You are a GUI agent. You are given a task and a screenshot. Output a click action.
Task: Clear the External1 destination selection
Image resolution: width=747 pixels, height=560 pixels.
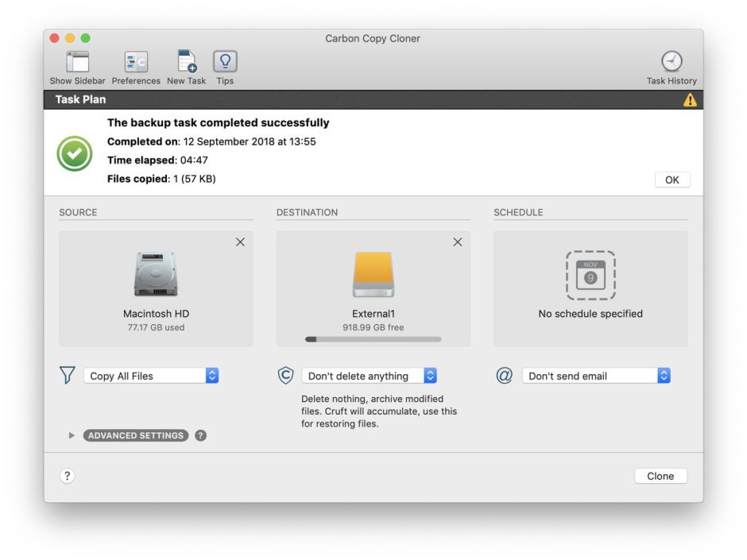click(457, 242)
